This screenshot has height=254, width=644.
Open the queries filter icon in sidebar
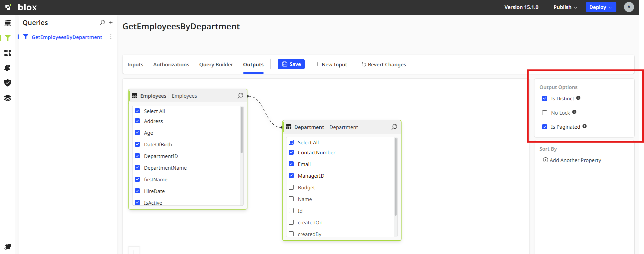8,38
